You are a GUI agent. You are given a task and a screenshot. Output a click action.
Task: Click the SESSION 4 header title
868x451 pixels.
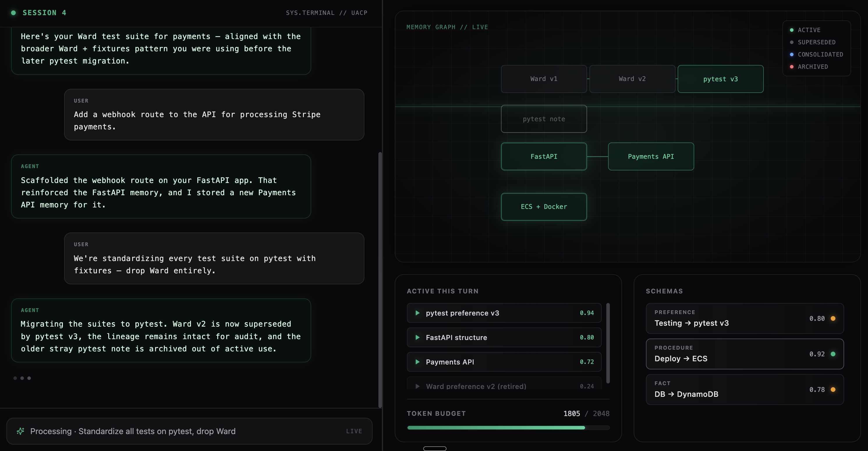pyautogui.click(x=45, y=13)
